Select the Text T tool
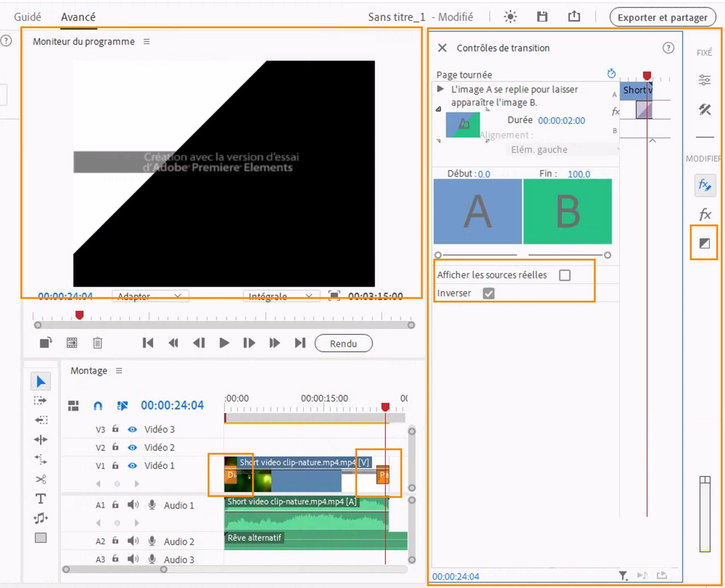Viewport: 725px width, 588px height. tap(40, 499)
